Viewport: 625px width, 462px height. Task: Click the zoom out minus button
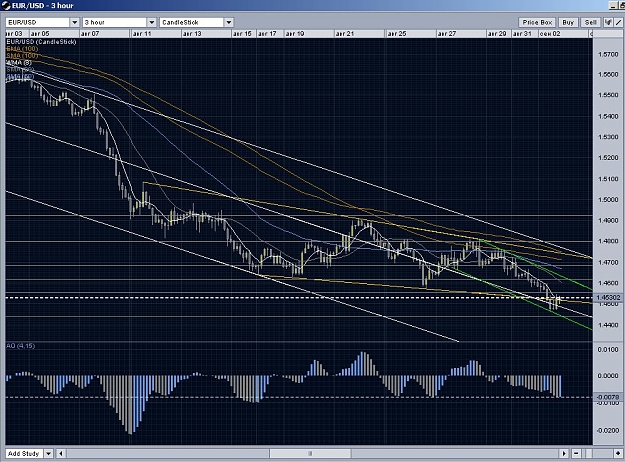pos(576,454)
